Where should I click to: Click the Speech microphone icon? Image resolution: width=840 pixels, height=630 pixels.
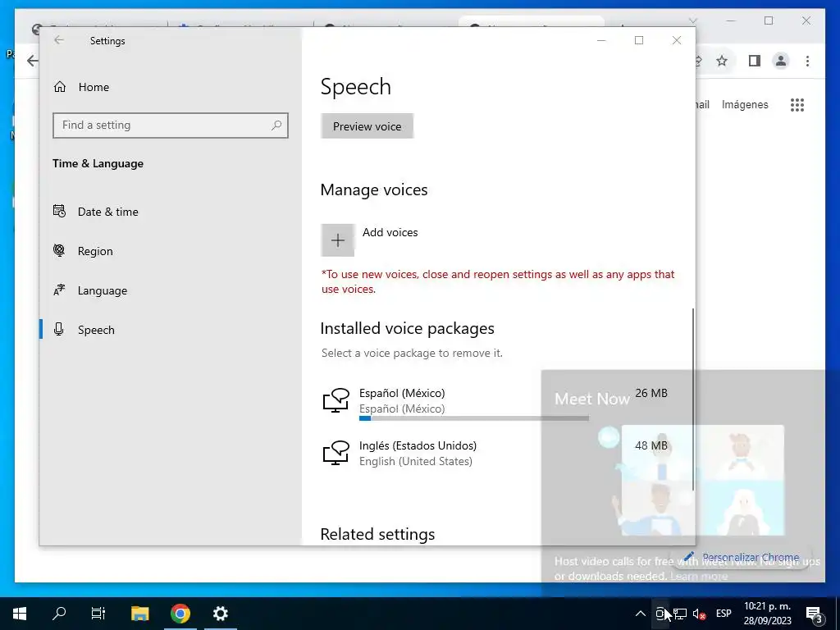[x=59, y=330]
